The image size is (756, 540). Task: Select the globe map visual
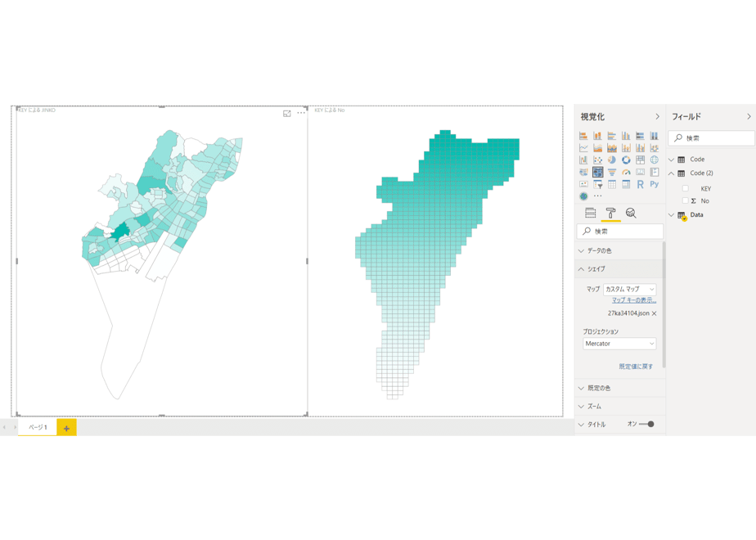pos(655,160)
